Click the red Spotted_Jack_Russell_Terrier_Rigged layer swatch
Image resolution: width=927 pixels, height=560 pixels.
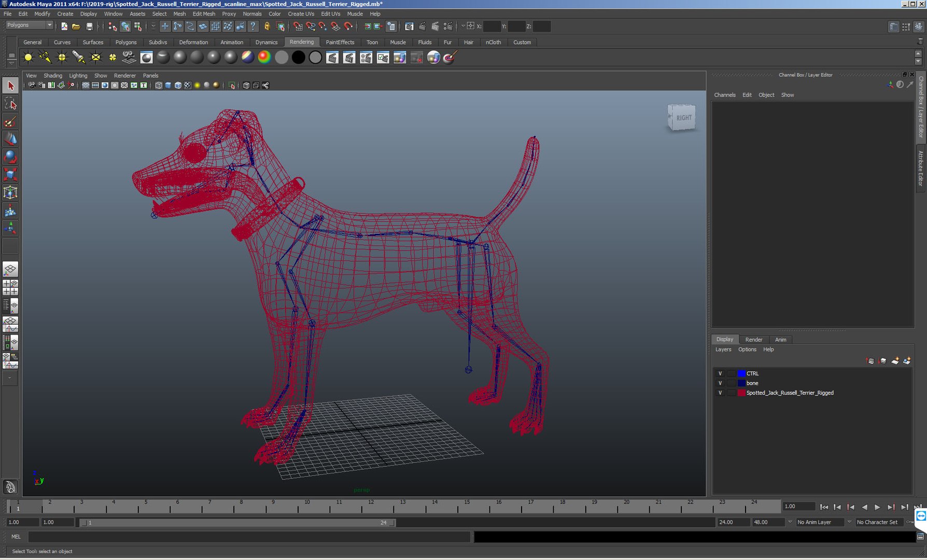point(741,393)
